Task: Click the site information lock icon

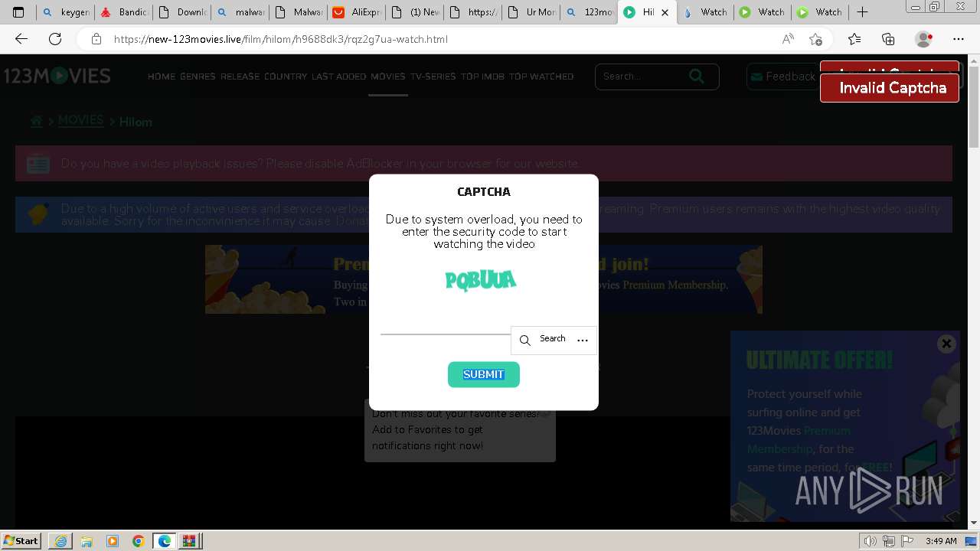Action: coord(96,39)
